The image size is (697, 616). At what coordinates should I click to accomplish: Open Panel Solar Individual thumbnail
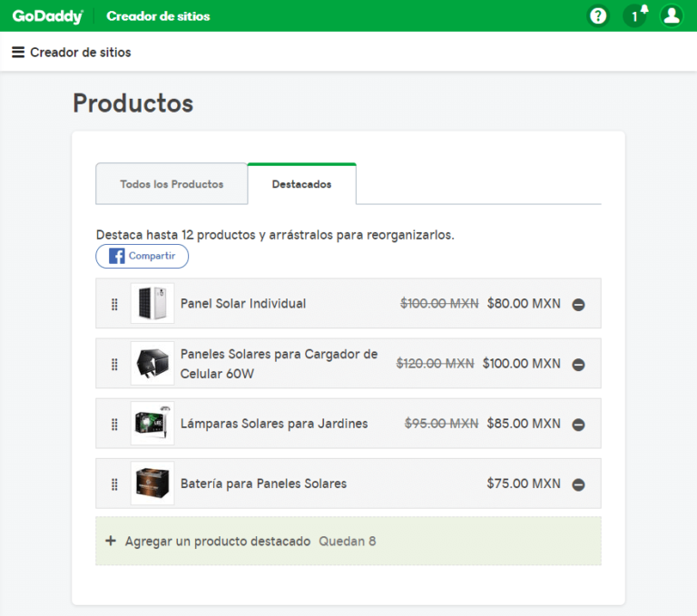click(x=152, y=303)
